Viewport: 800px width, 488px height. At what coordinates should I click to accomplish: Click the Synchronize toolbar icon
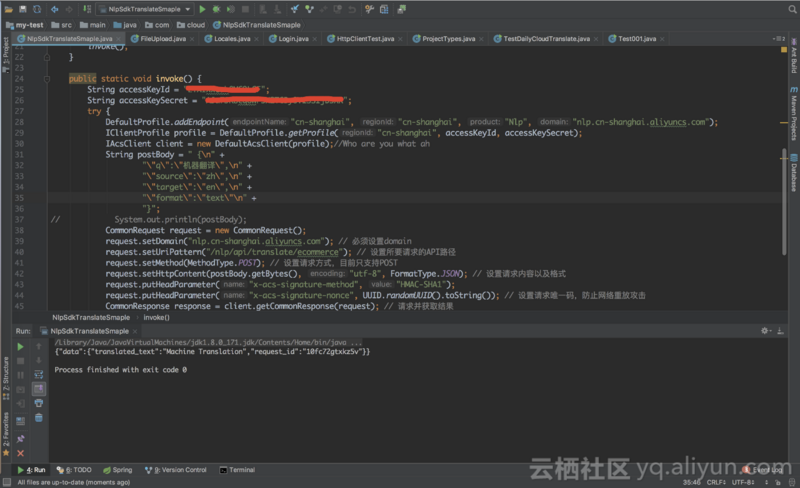click(x=37, y=9)
